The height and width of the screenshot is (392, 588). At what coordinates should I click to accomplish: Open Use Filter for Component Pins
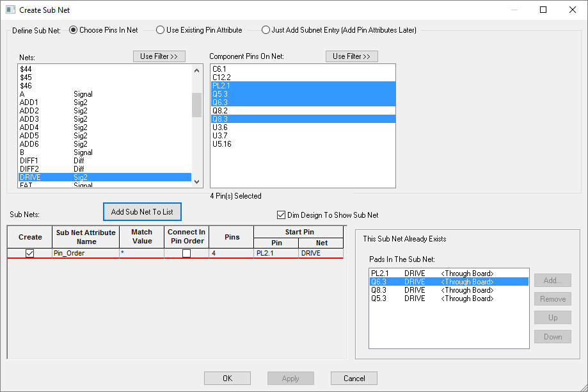click(x=351, y=56)
